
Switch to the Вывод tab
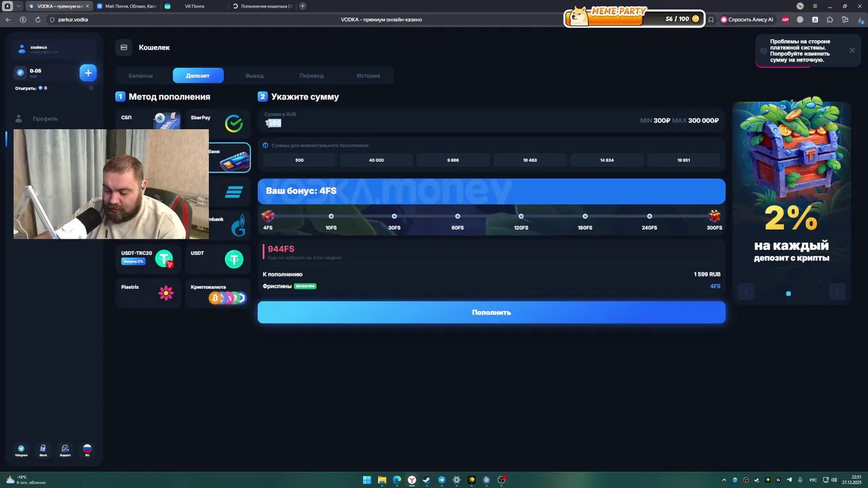[254, 76]
